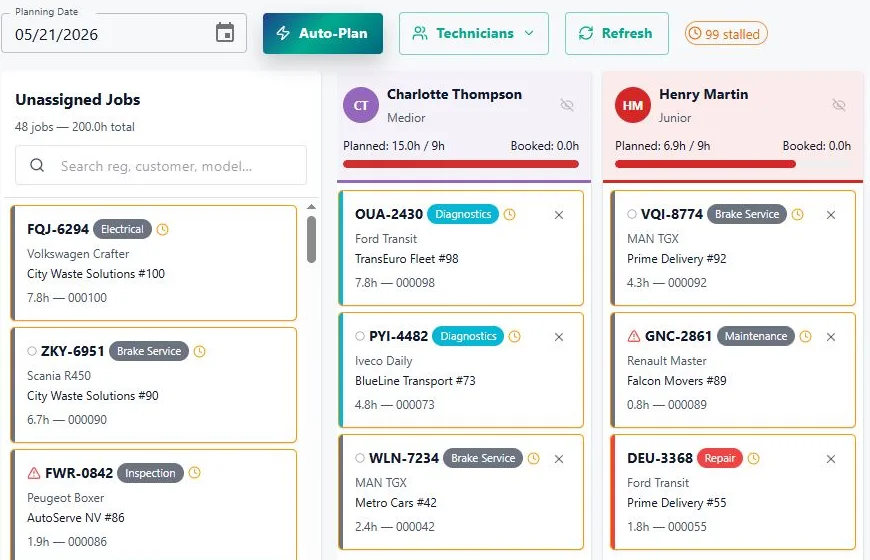Click the FQJ-6294 job title
The image size is (870, 560).
point(58,229)
